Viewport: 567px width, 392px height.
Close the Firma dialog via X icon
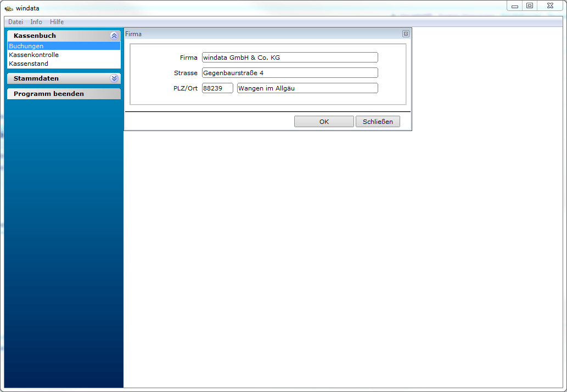pyautogui.click(x=406, y=33)
